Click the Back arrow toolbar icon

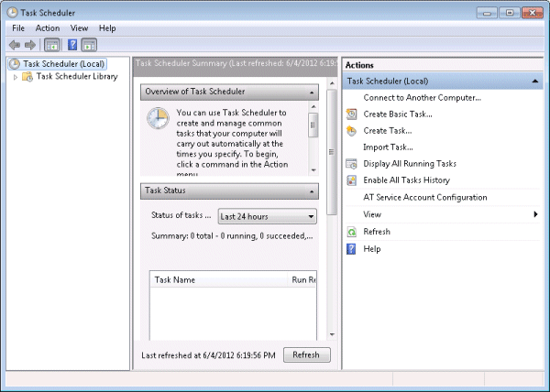tap(15, 45)
